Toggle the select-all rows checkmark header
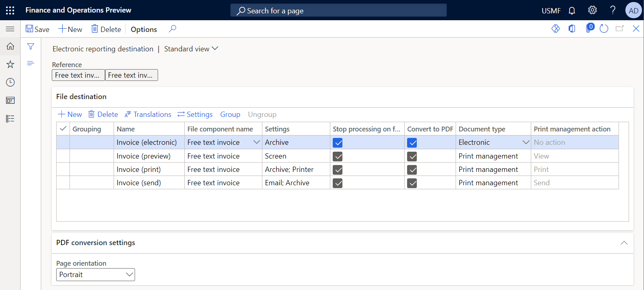The image size is (644, 290). pyautogui.click(x=63, y=129)
